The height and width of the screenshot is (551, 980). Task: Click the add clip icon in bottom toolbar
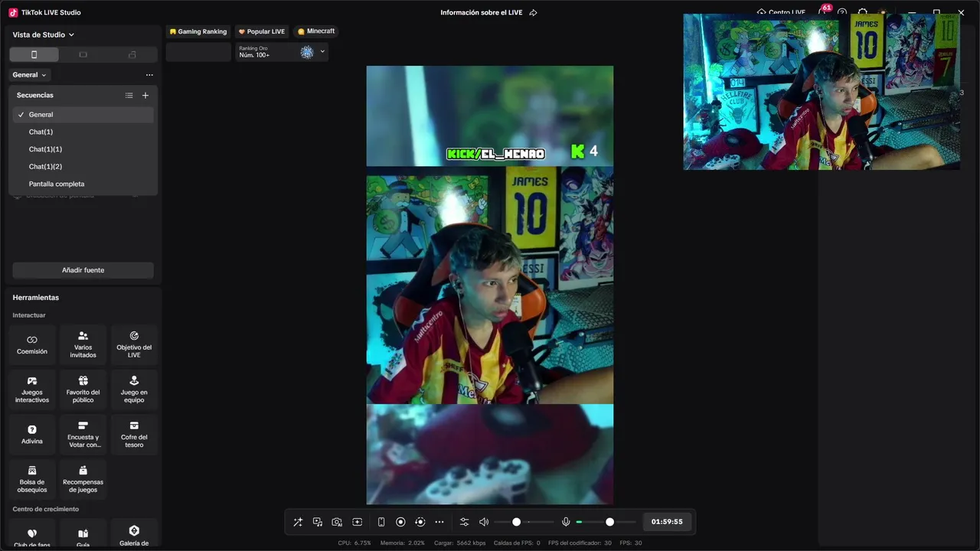tap(357, 522)
